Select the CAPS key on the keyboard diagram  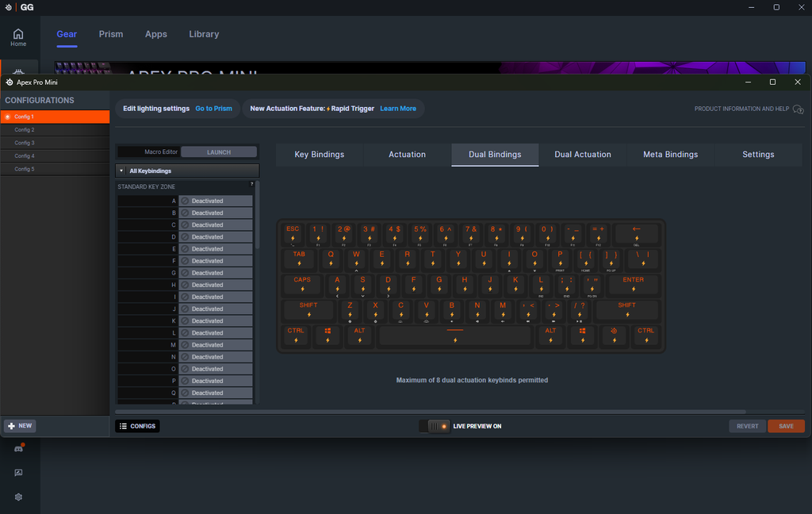click(x=302, y=285)
